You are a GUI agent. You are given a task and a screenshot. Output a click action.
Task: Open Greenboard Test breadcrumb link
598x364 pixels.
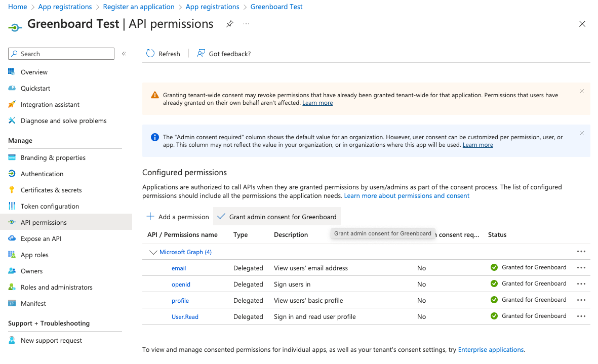pyautogui.click(x=276, y=7)
